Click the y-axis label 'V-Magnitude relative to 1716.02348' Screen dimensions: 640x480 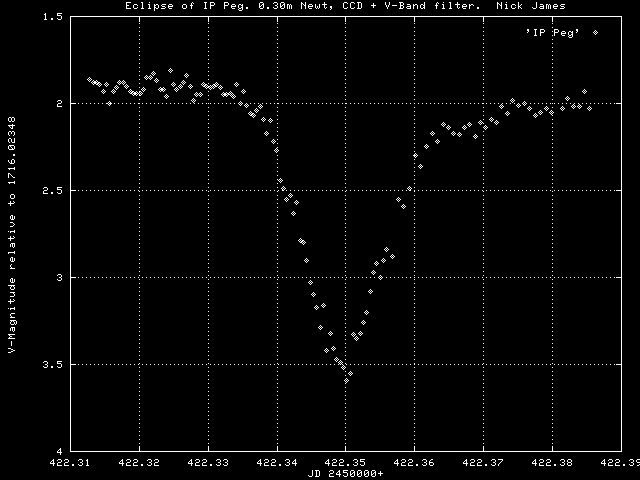click(12, 234)
